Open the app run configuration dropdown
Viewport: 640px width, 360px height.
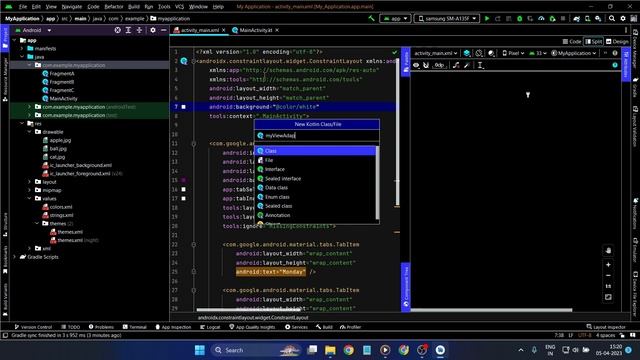pos(395,18)
